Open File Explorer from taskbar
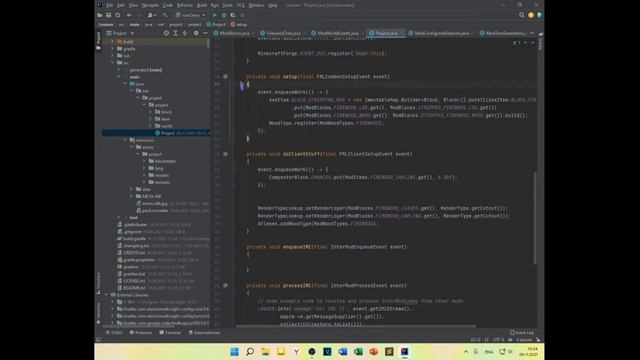640x360 pixels. 265,352
